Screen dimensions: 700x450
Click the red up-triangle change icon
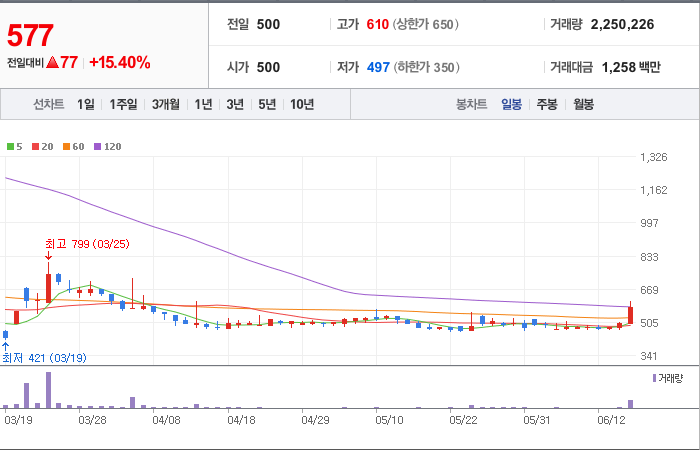(52, 62)
